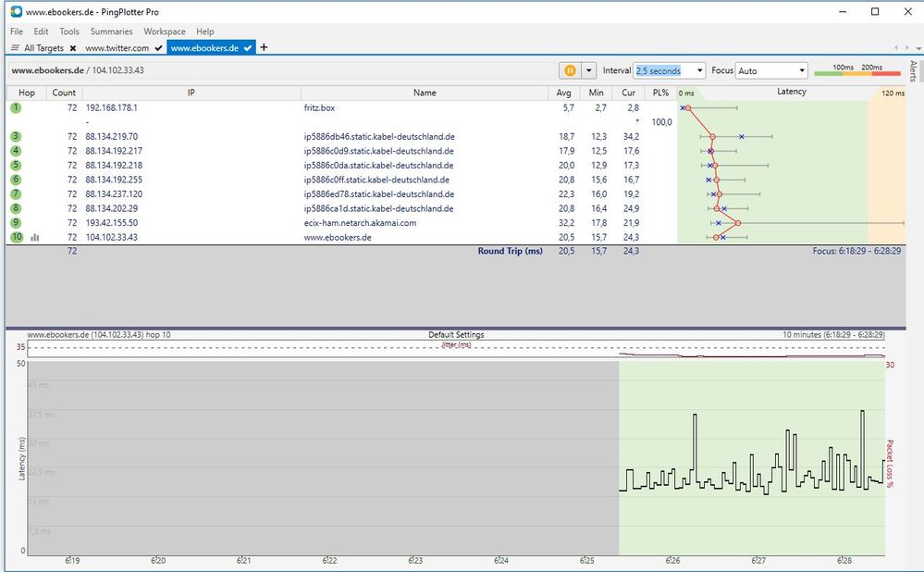Switch to the www.twitter.com tab
Screen dimensions: 924x572
(117, 48)
